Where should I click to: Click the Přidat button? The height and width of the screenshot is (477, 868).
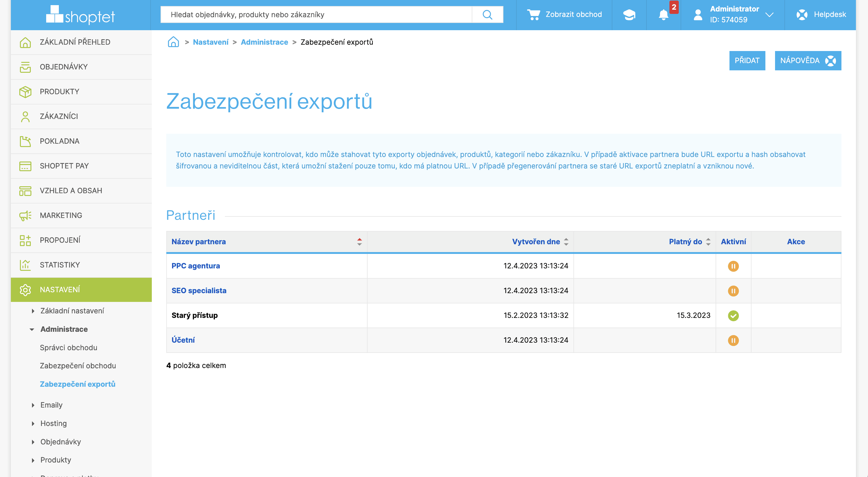[x=747, y=61]
